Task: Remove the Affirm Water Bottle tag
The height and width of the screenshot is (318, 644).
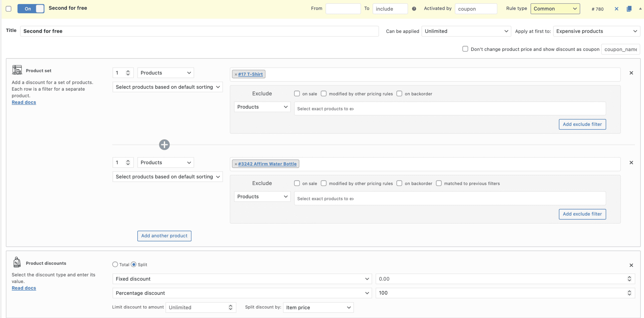Action: pos(236,164)
